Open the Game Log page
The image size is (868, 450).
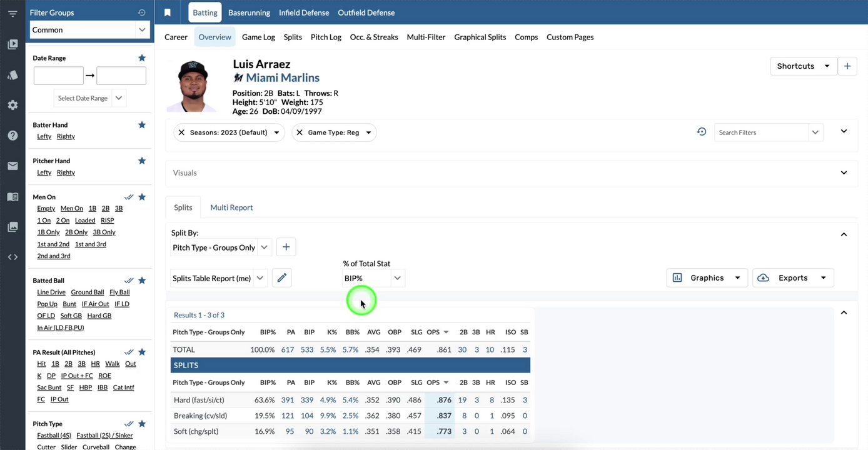258,37
